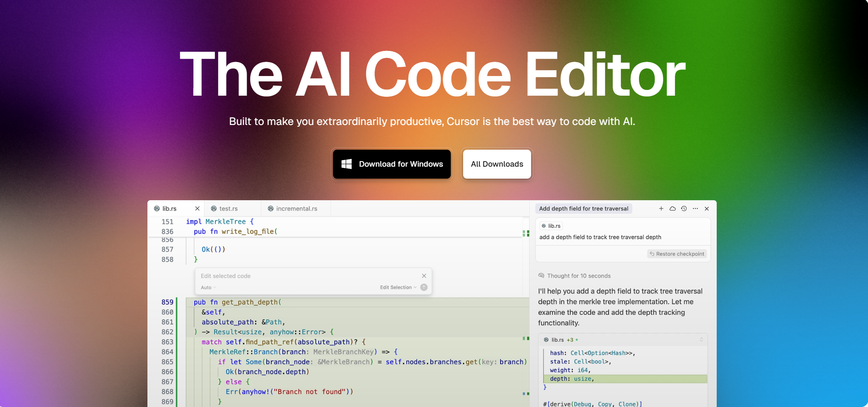The height and width of the screenshot is (407, 868).
Task: Click the AI reply starting 'I'll help you add a depth field'
Action: (x=620, y=307)
